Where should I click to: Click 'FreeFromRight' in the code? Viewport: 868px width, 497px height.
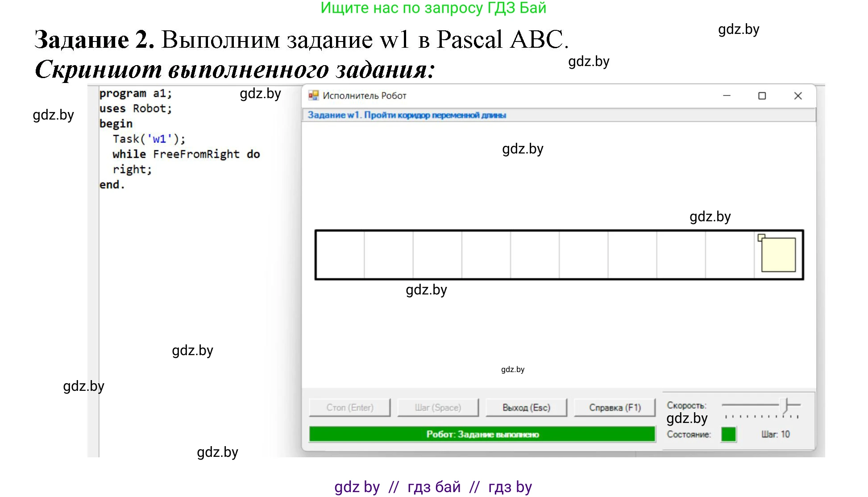(x=196, y=154)
